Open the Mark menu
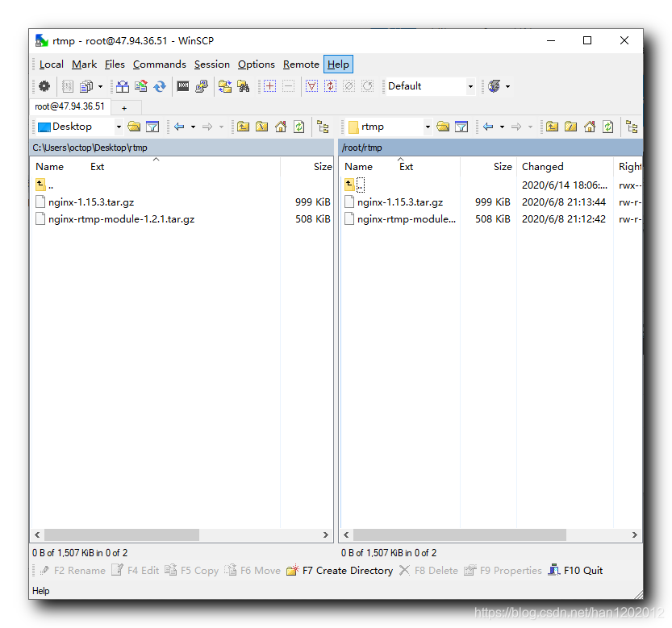The image size is (672, 628). click(x=84, y=64)
